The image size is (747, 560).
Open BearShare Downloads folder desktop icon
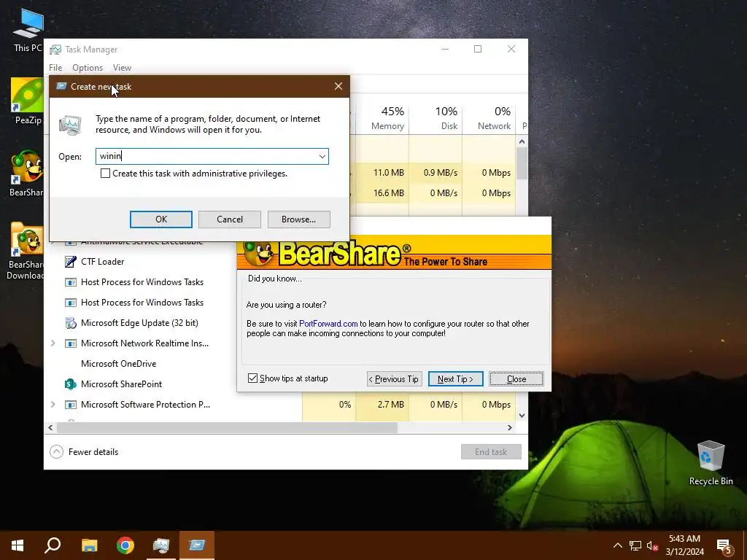click(x=27, y=251)
